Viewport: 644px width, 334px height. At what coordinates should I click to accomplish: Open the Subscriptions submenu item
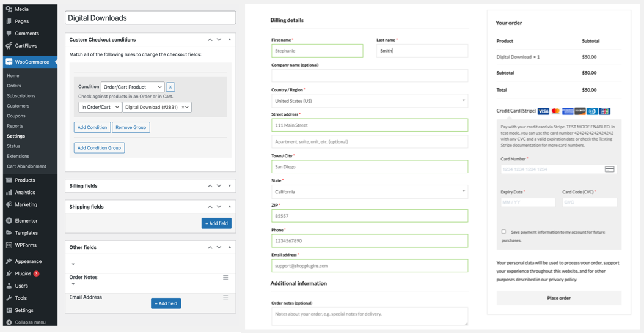pyautogui.click(x=21, y=96)
